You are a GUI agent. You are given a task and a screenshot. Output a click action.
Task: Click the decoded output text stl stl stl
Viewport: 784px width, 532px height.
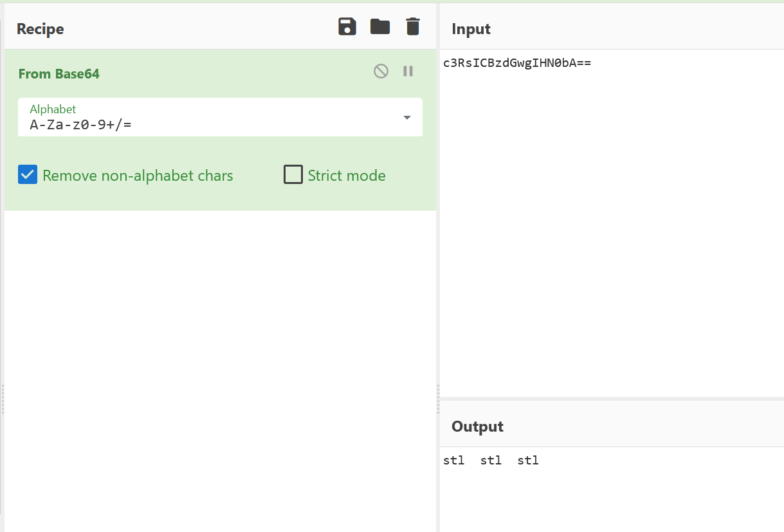coord(491,461)
